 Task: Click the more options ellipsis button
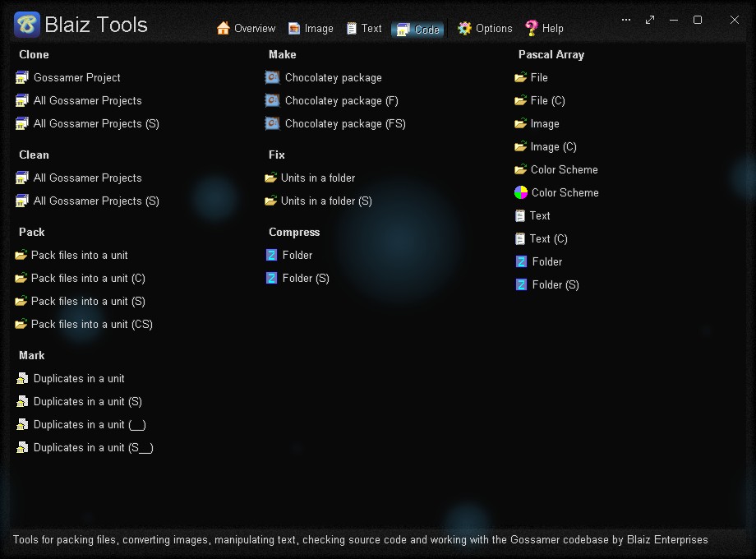pyautogui.click(x=626, y=20)
